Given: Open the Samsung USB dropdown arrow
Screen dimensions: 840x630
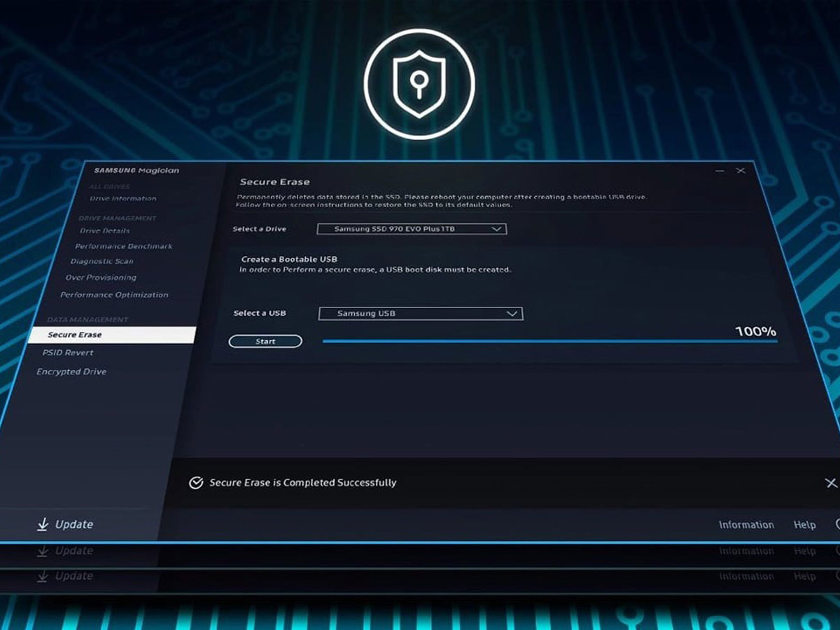Looking at the screenshot, I should [x=512, y=314].
